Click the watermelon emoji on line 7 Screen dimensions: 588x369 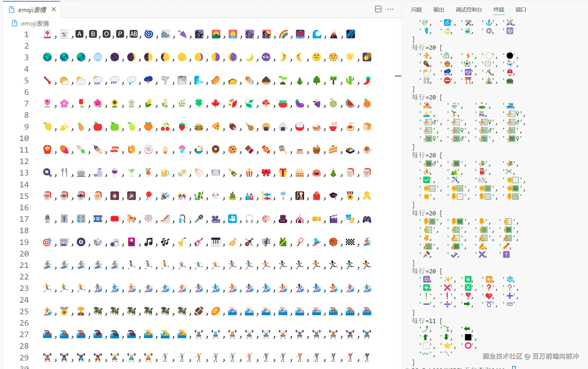[350, 103]
